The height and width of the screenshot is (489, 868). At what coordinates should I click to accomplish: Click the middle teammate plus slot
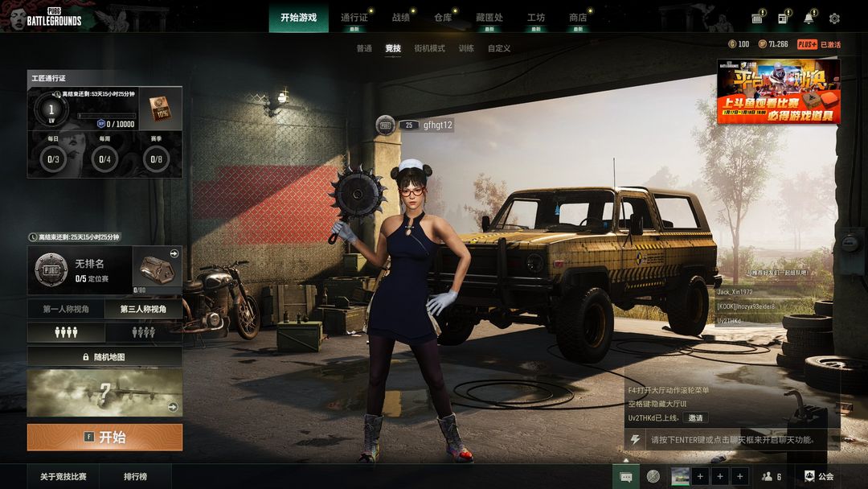pos(720,476)
